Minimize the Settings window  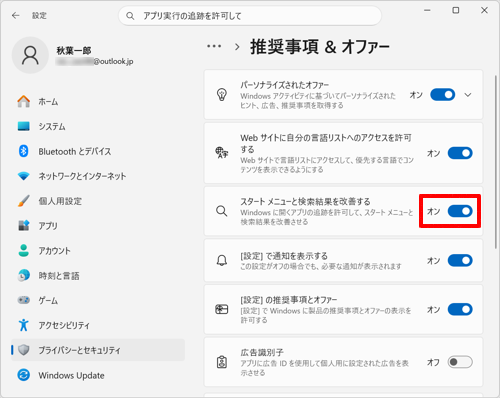pos(427,11)
